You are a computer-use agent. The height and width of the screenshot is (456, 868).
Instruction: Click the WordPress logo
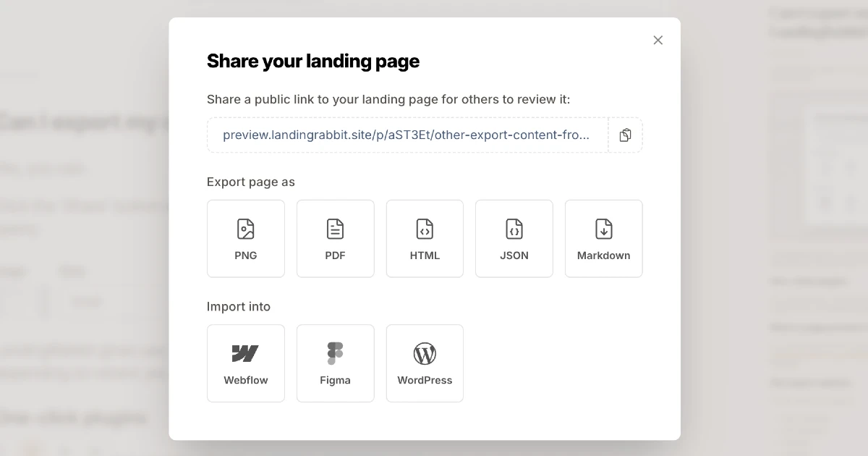click(x=425, y=354)
